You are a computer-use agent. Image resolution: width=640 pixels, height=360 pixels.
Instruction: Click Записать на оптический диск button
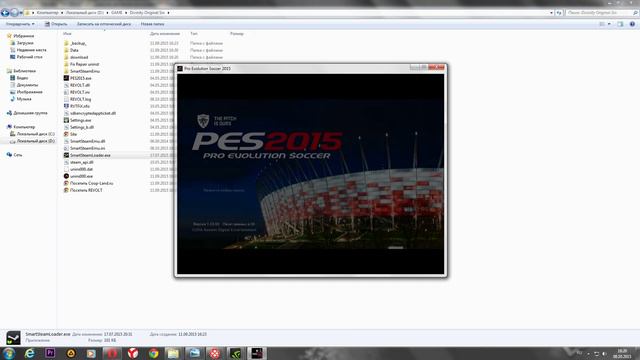(104, 24)
